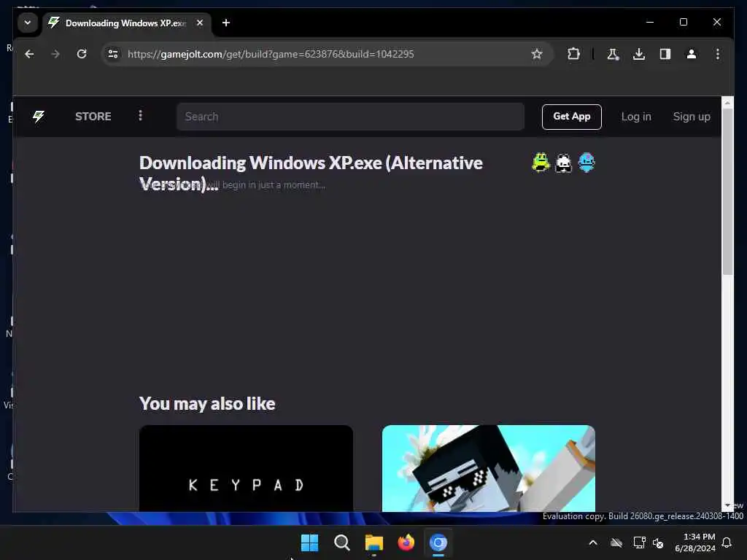The height and width of the screenshot is (560, 747).
Task: Open a new browser tab
Action: 226,23
